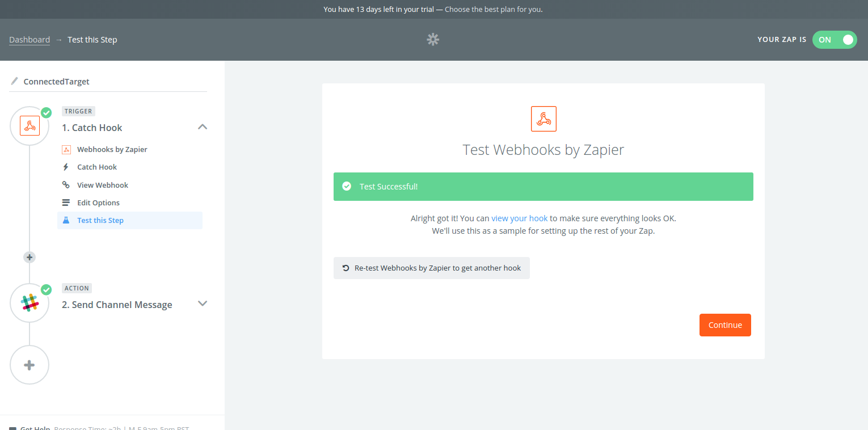Screen dimensions: 868x430
Task: Go back to Dashboard
Action: [30, 40]
